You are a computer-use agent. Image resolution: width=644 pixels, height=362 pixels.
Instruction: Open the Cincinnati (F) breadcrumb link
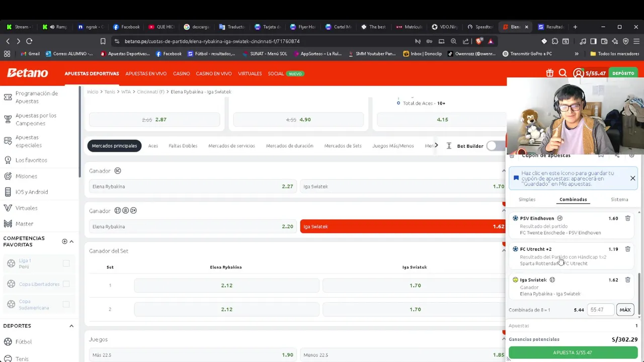point(150,92)
